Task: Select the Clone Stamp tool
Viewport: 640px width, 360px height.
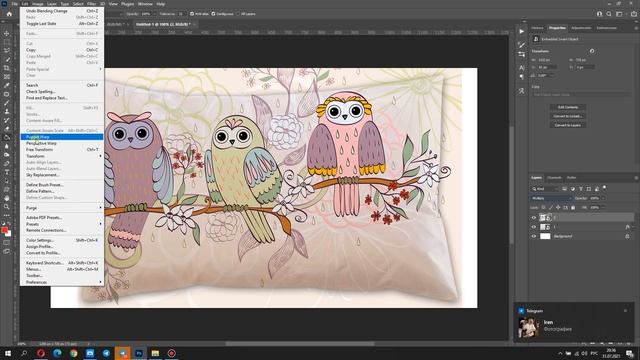Action: [x=7, y=111]
